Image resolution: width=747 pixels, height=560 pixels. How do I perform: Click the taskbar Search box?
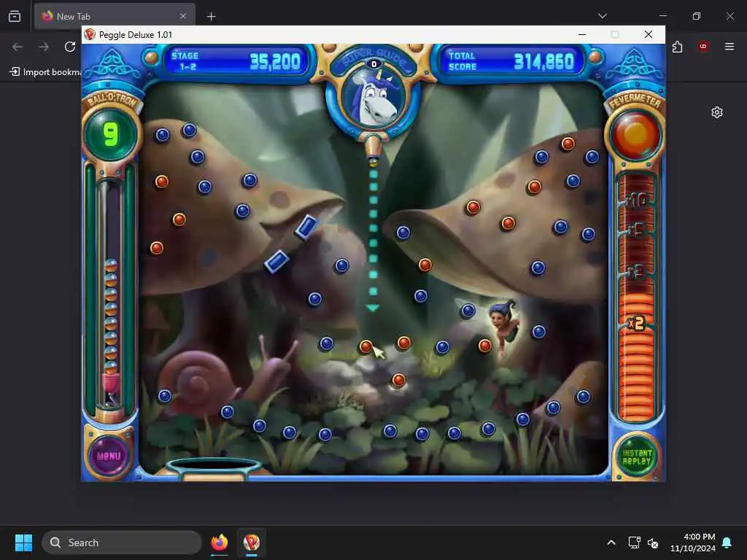pyautogui.click(x=122, y=542)
